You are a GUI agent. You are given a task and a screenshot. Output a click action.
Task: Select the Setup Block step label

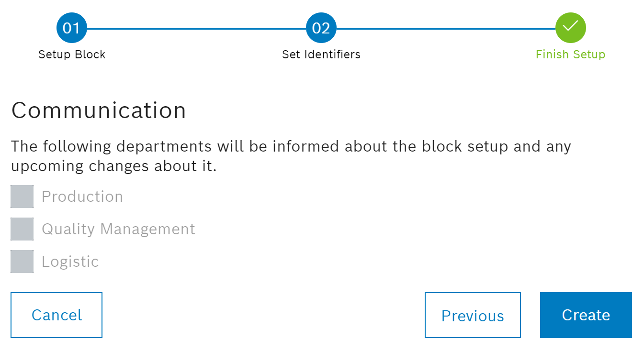[72, 55]
